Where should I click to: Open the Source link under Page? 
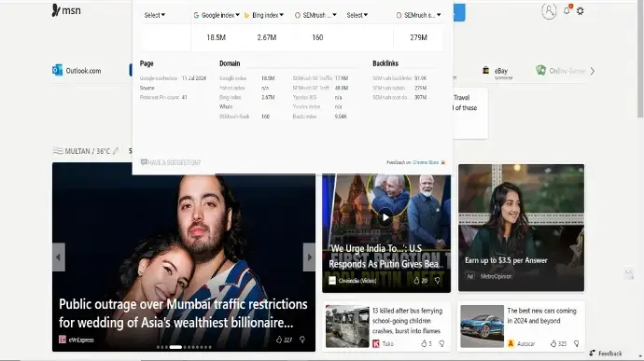pos(147,88)
